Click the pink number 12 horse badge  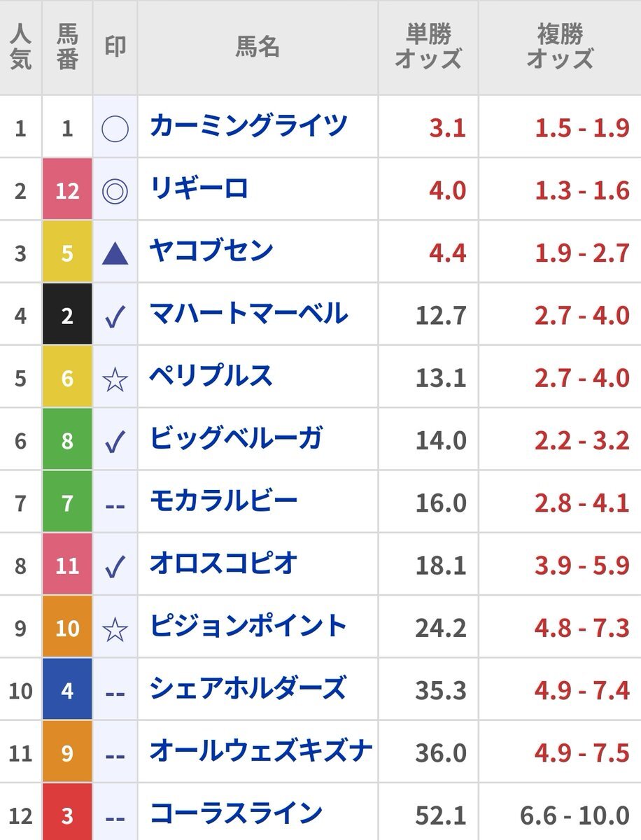point(67,190)
